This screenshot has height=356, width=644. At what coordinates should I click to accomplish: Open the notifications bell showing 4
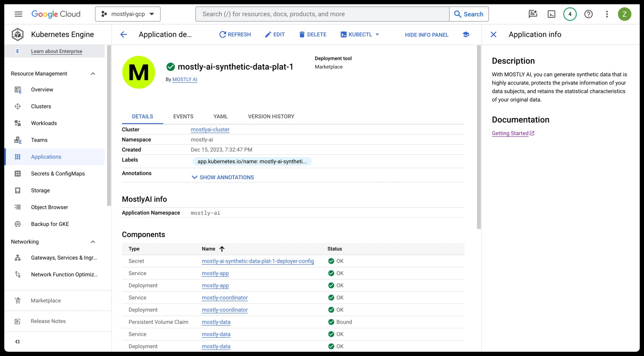coord(570,14)
